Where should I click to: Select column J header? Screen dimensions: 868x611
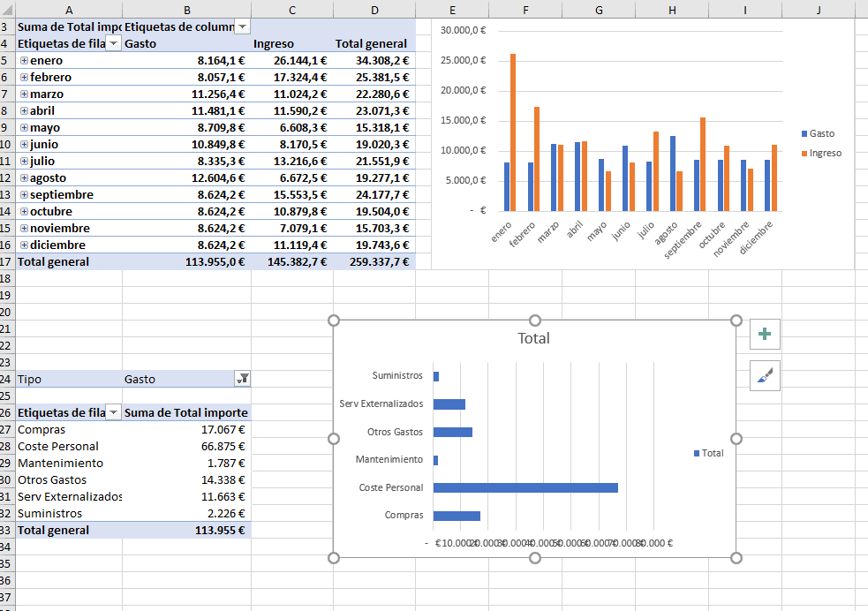point(819,10)
